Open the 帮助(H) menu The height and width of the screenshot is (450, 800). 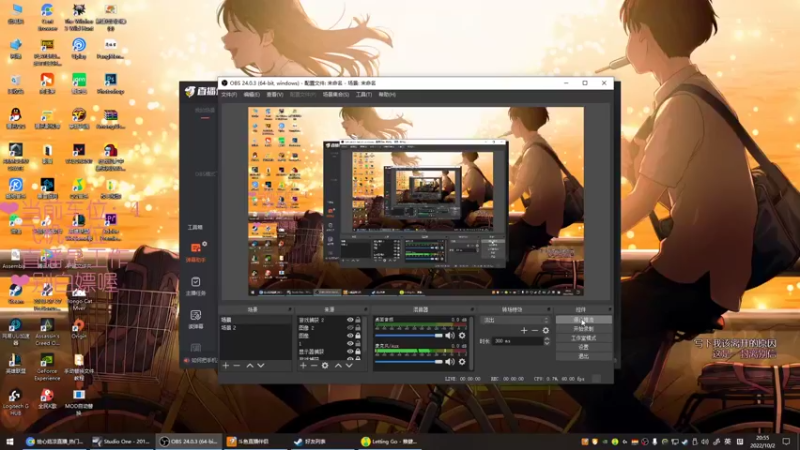click(387, 94)
